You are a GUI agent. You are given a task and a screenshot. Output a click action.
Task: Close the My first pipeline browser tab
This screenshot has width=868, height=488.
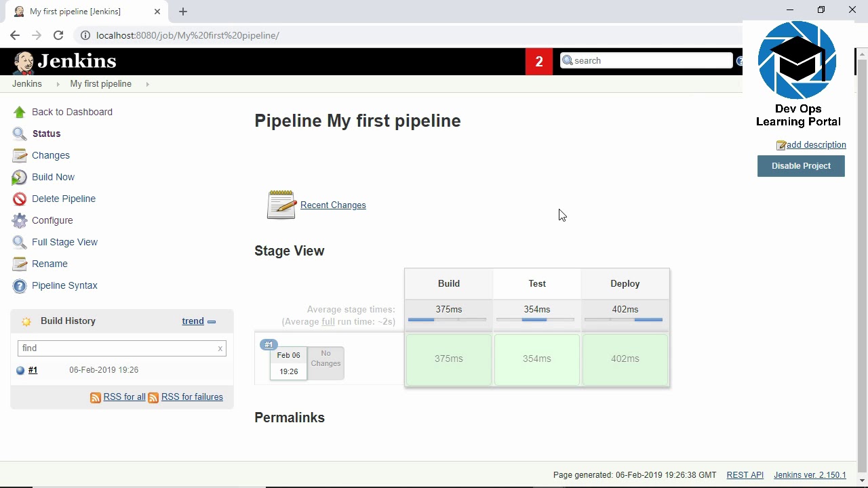(x=157, y=12)
